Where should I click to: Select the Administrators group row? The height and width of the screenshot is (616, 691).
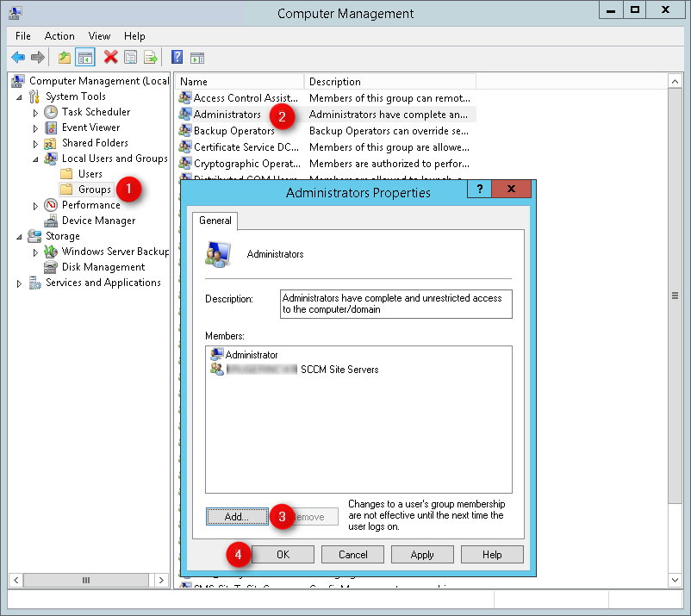pyautogui.click(x=327, y=115)
